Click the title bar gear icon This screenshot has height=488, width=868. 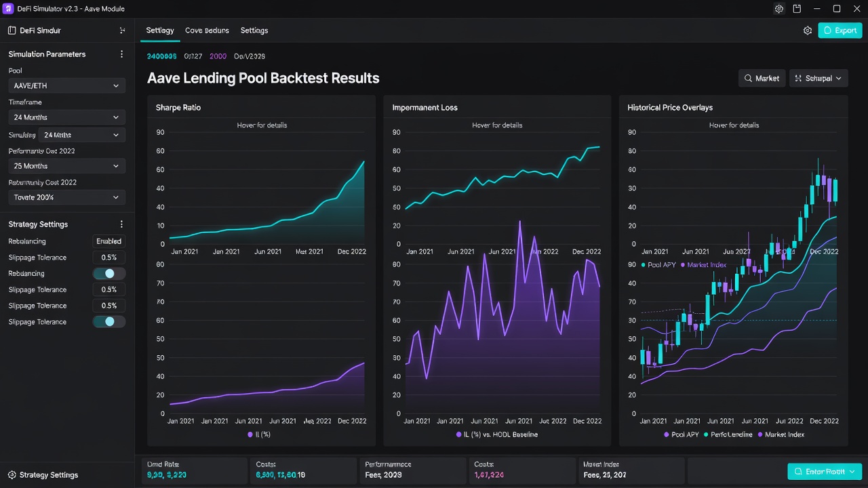click(x=779, y=9)
